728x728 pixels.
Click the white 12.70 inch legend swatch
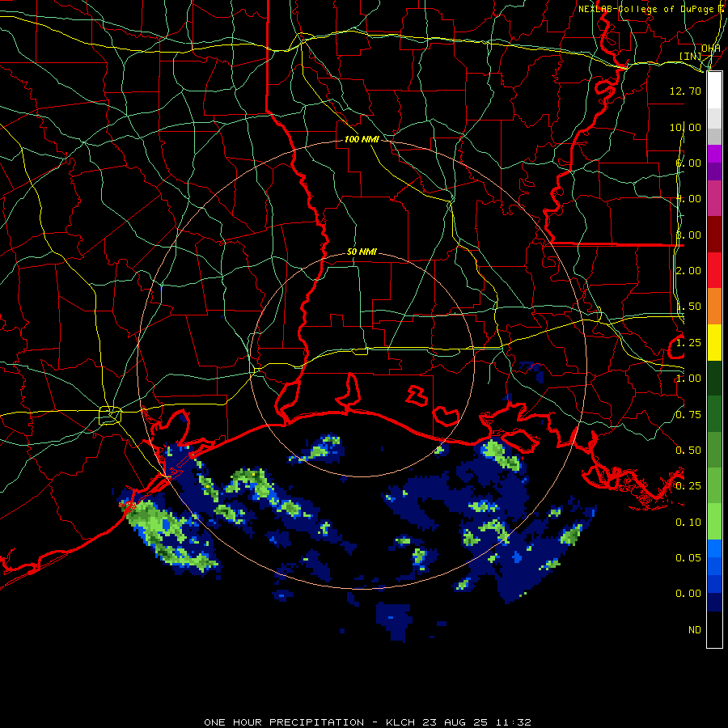coord(714,91)
